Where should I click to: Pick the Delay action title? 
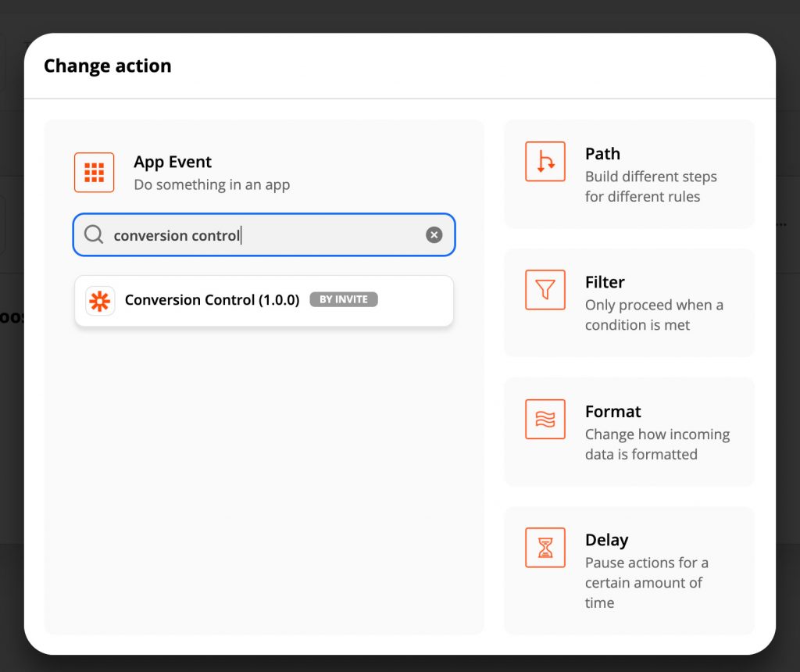(606, 540)
